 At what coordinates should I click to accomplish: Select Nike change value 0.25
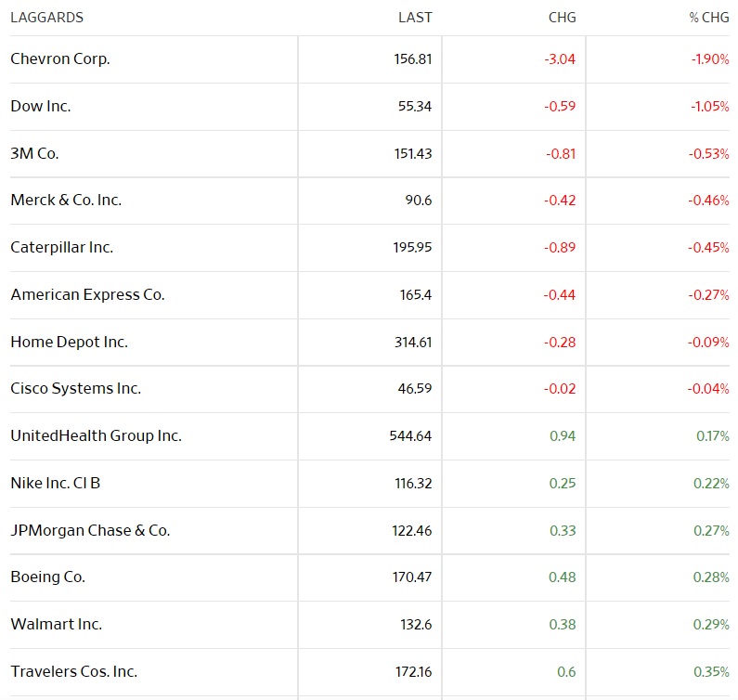click(x=563, y=484)
